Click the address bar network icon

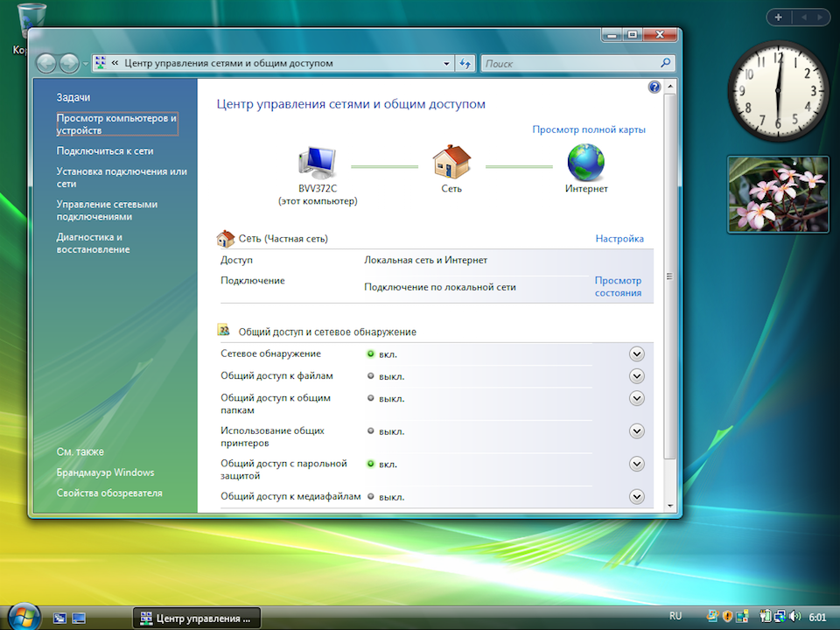[100, 63]
